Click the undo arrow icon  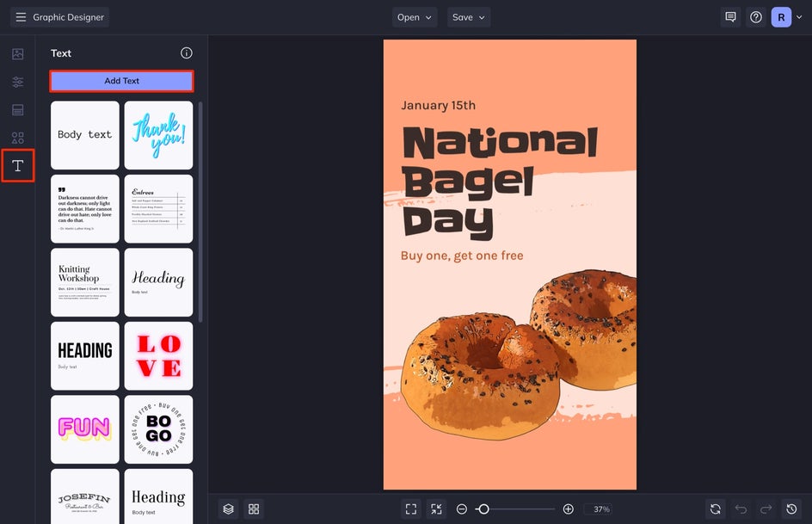pyautogui.click(x=741, y=509)
